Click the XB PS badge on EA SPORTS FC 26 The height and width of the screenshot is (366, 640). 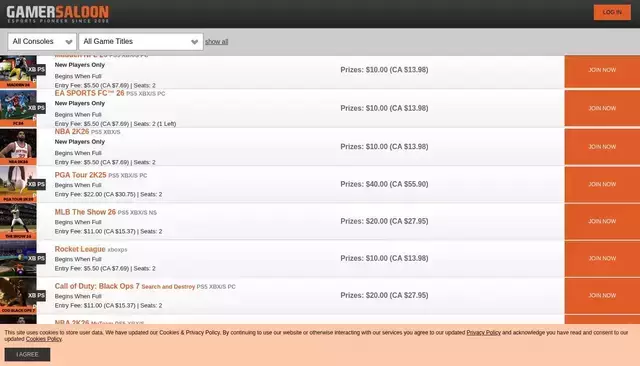click(x=37, y=108)
